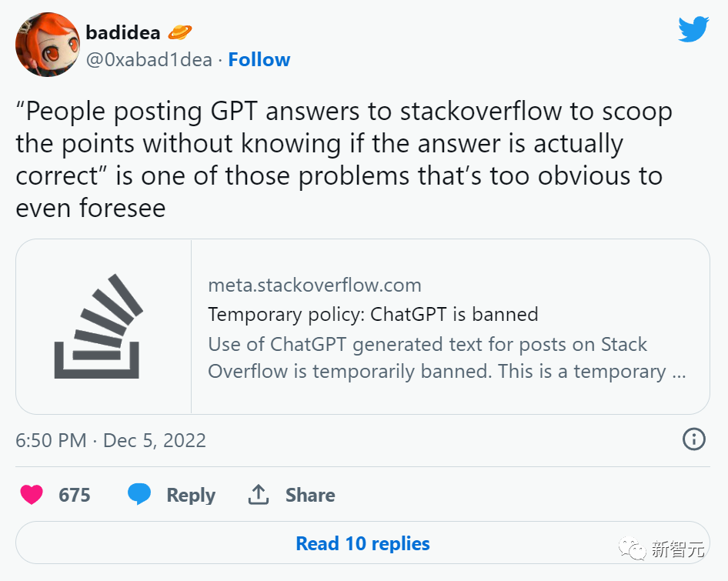This screenshot has height=581, width=728.
Task: Open Read 10 replies
Action: [x=362, y=543]
